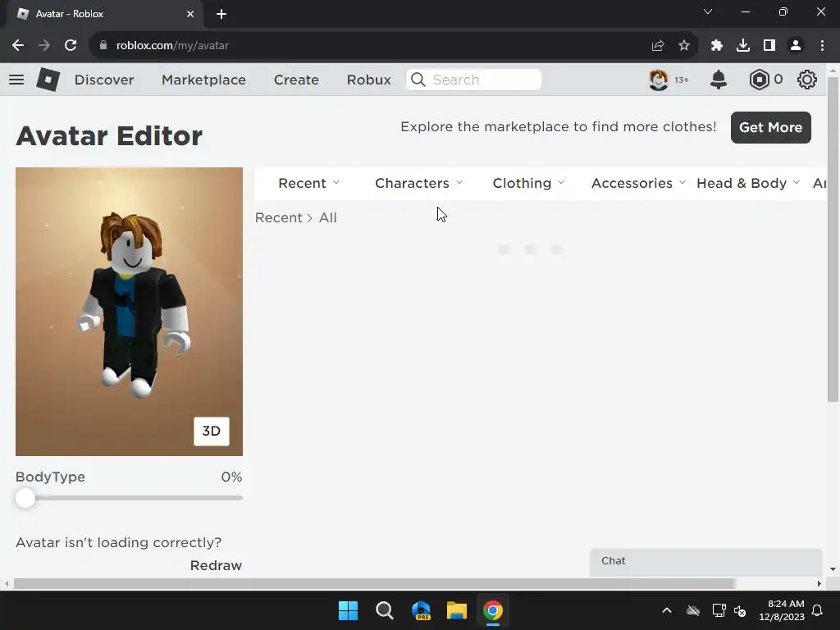840x630 pixels.
Task: Launch Microsoft Edge from the taskbar
Action: coord(421,610)
